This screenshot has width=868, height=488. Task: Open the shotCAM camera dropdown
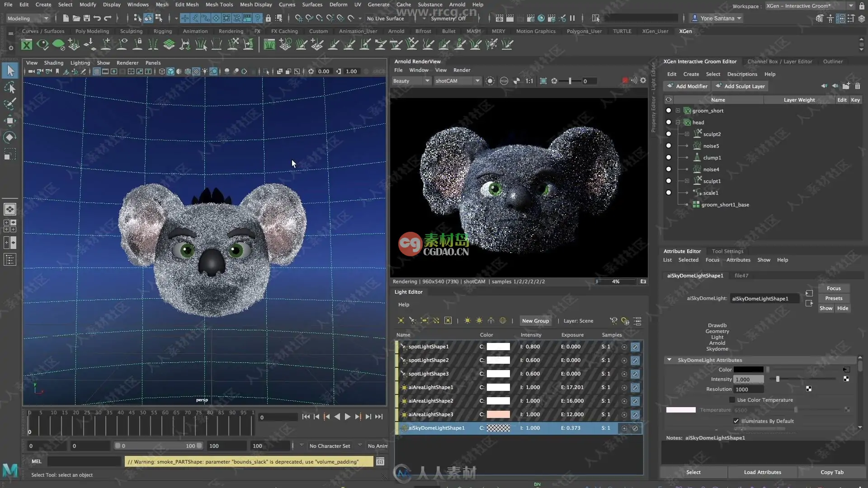pyautogui.click(x=457, y=81)
